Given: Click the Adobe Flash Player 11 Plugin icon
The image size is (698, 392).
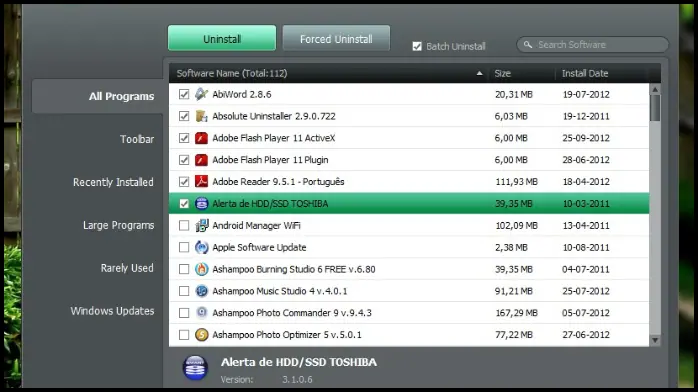Looking at the screenshot, I should (x=201, y=160).
